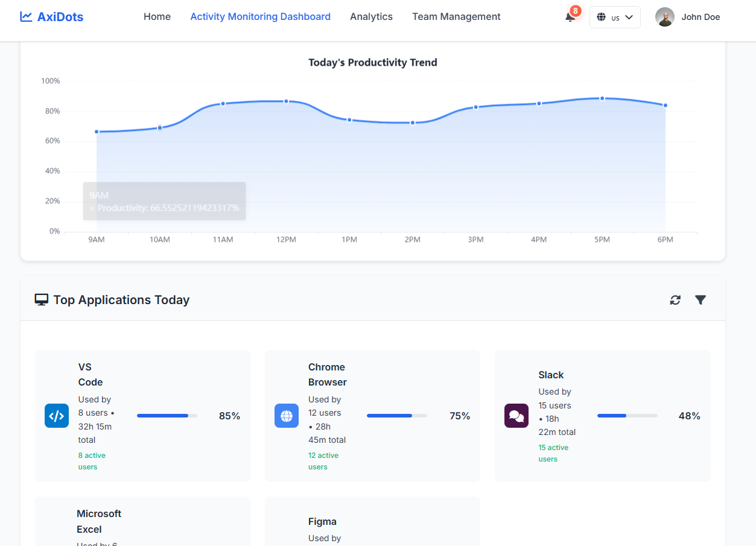Click the 85% usage value

229,416
